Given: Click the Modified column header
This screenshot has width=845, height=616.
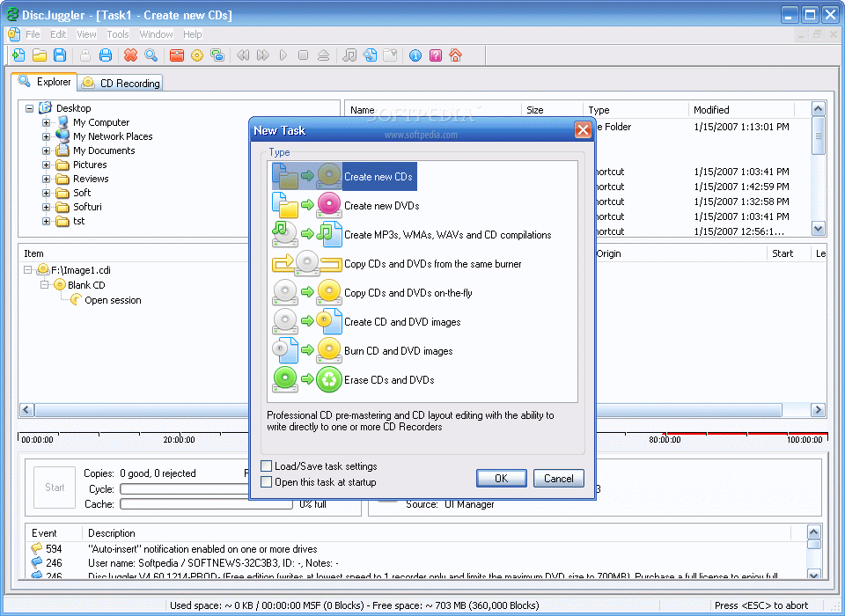Looking at the screenshot, I should [x=741, y=110].
